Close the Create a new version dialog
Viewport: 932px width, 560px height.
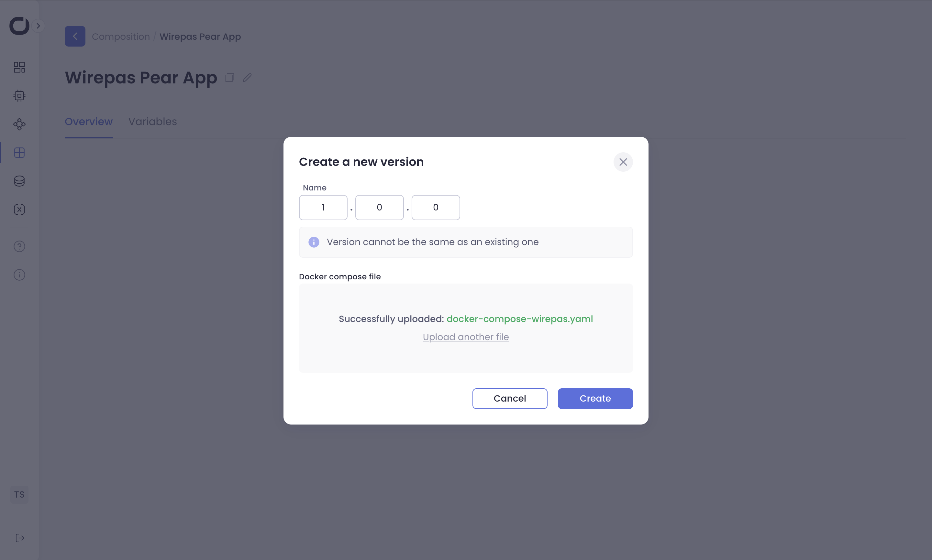623,162
